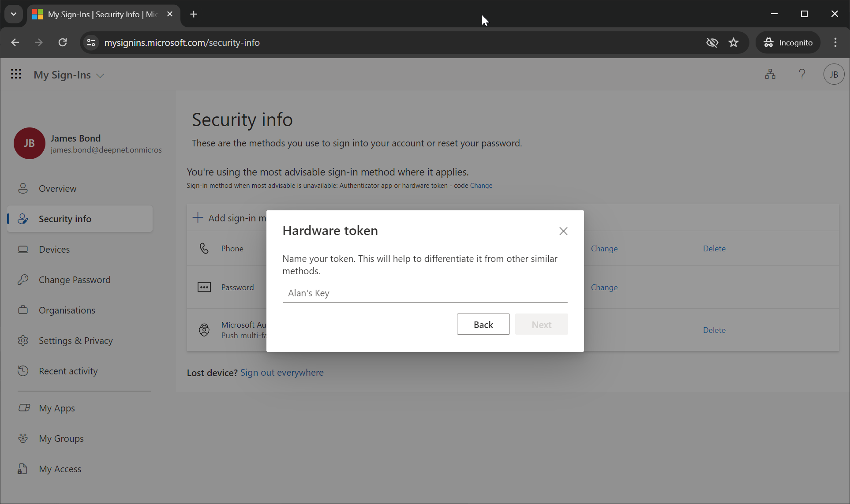Open the tab search dropdown arrow

[14, 14]
